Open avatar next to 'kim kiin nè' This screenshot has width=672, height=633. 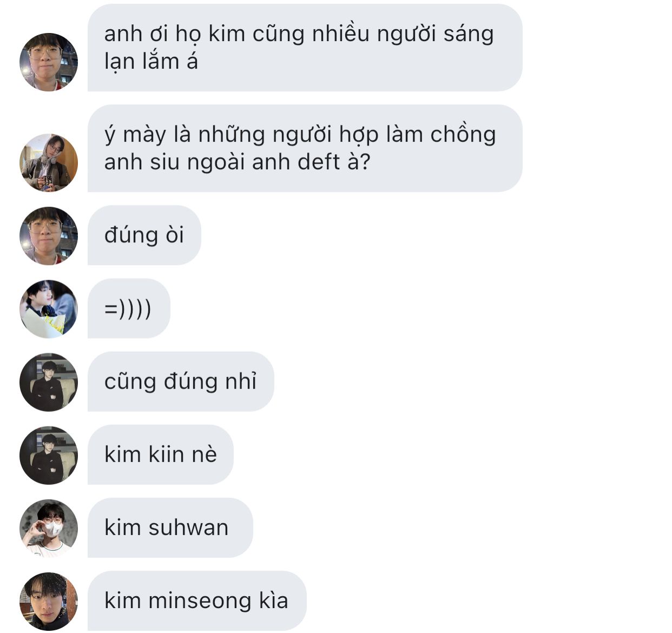tap(49, 455)
